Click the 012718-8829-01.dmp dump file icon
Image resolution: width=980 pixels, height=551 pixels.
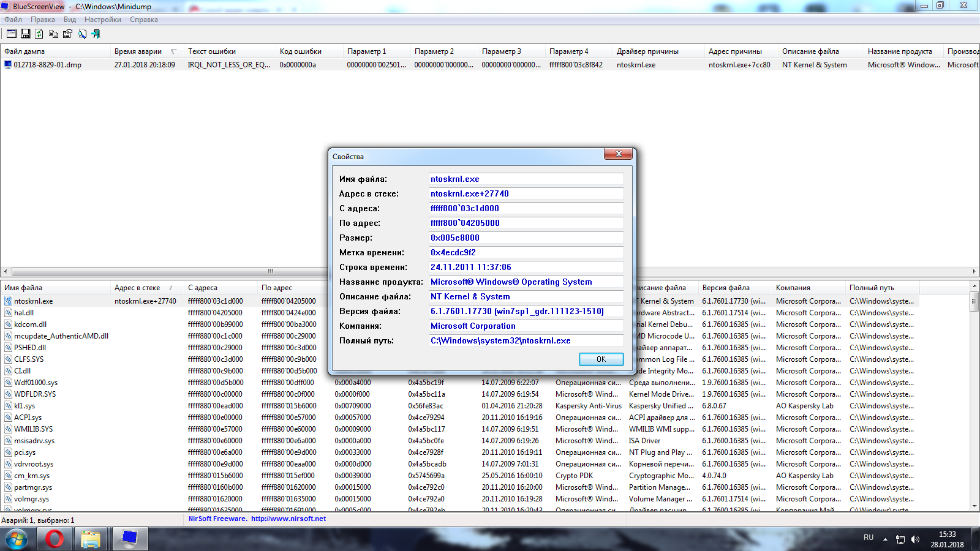(x=8, y=64)
